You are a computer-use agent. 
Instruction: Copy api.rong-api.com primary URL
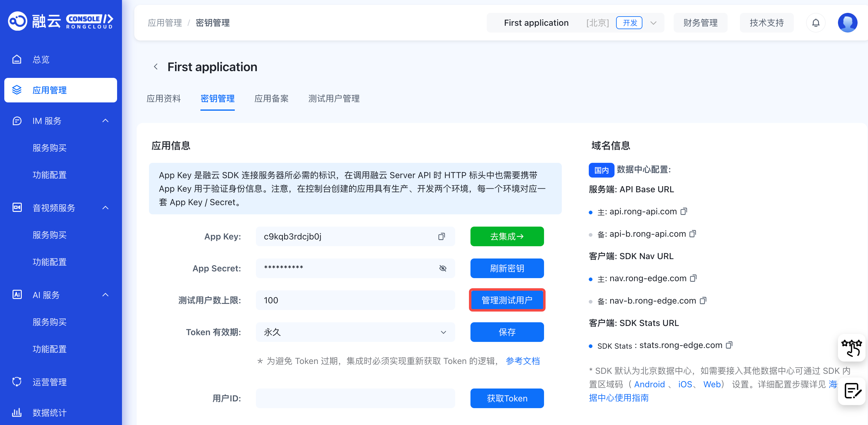[x=684, y=211]
